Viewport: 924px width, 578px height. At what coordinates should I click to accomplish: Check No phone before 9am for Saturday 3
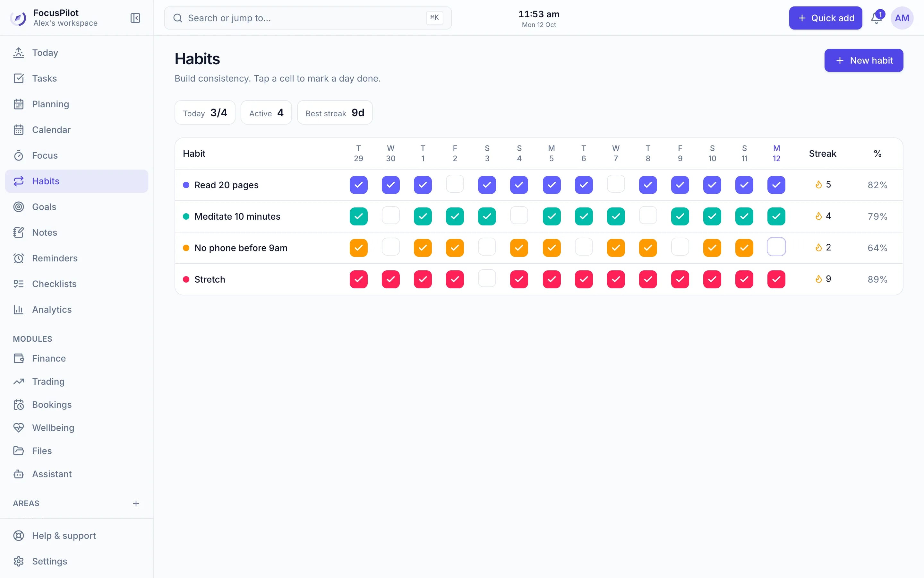(x=487, y=247)
